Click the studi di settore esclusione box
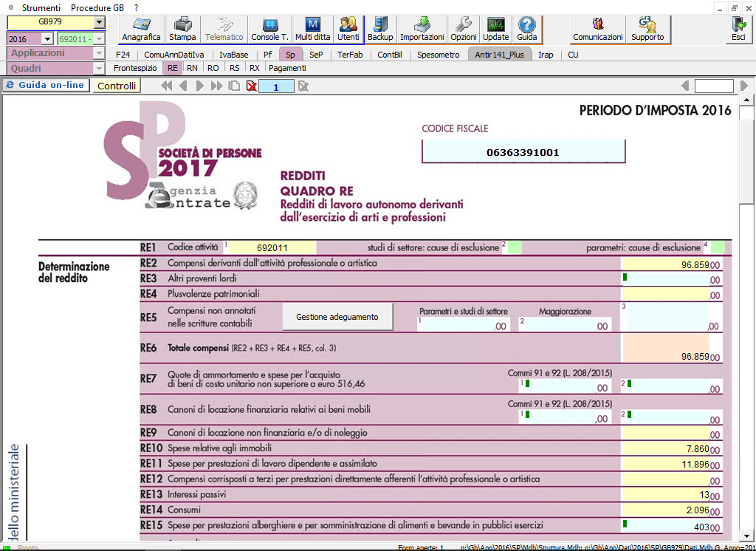Viewport: 756px width, 551px height. tap(515, 247)
